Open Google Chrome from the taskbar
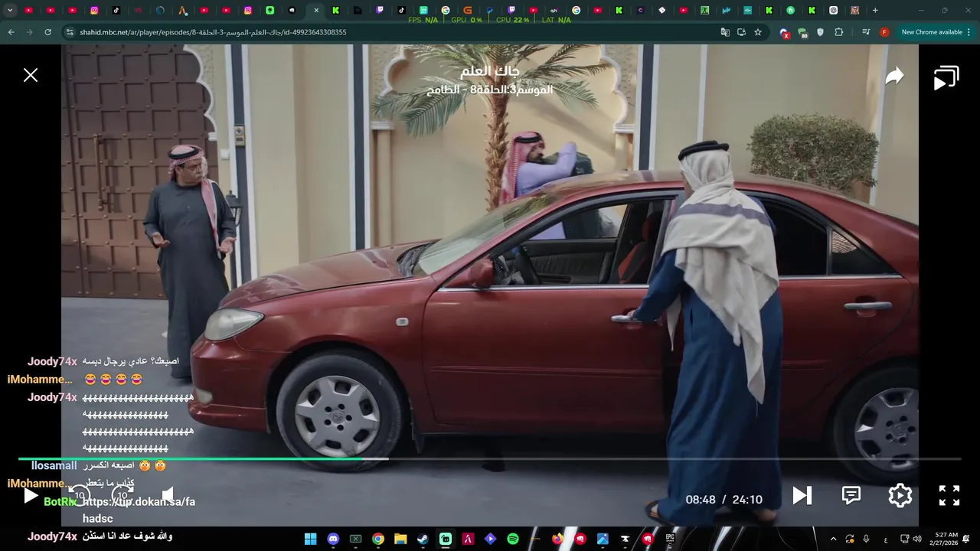 click(377, 539)
